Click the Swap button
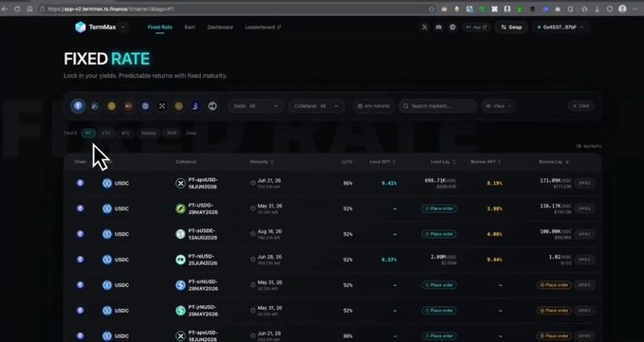 tap(511, 27)
